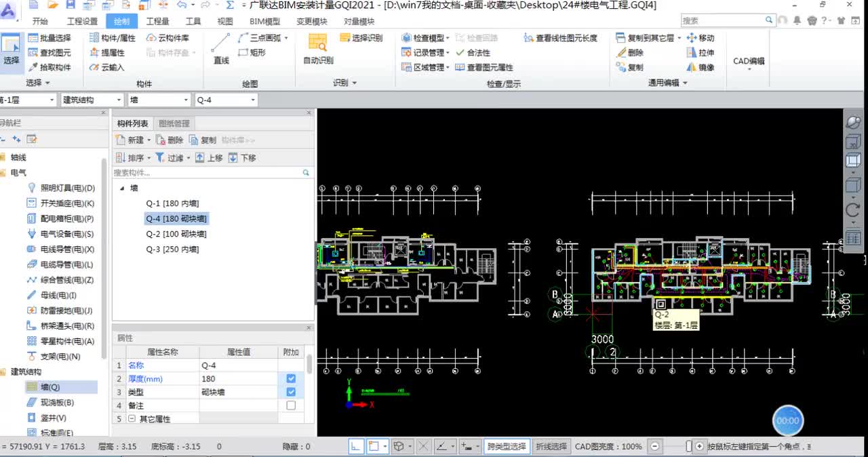The height and width of the screenshot is (457, 868).
Task: Switch to the 开始 ribbon tab
Action: pos(40,21)
